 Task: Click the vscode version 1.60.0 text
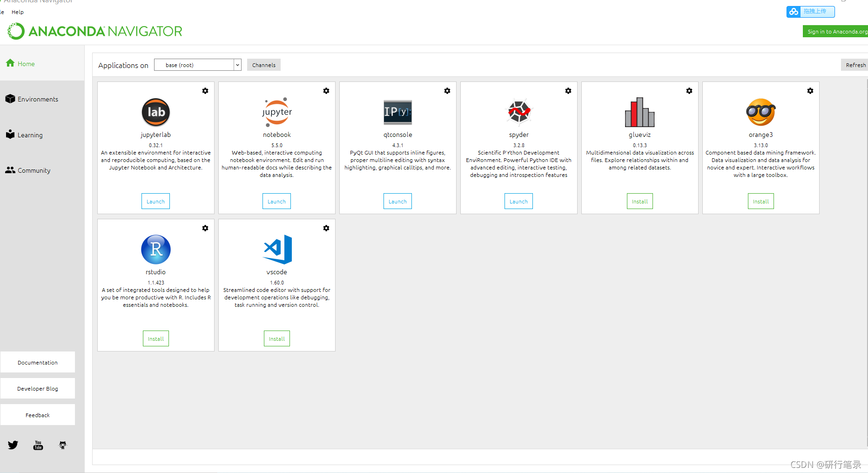[277, 283]
